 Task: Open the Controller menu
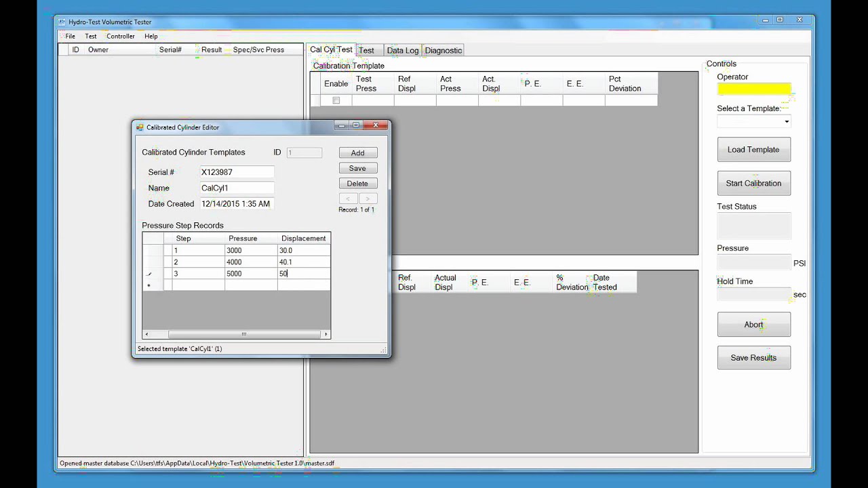pyautogui.click(x=121, y=37)
